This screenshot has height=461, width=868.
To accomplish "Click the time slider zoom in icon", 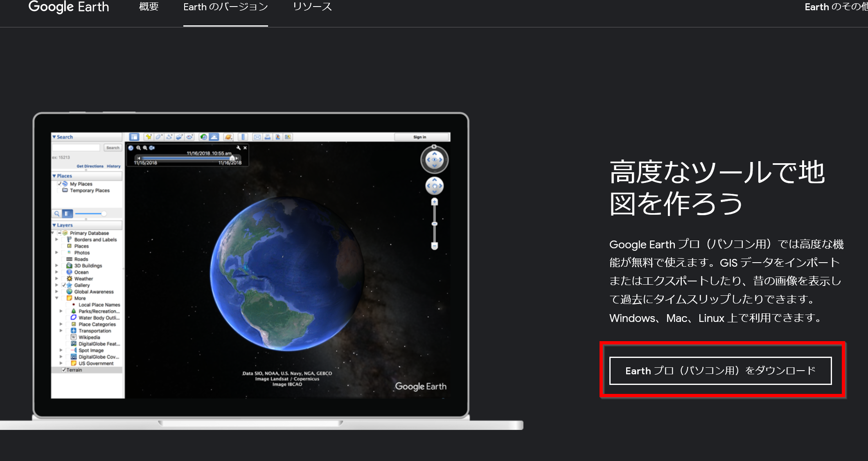I will pos(145,148).
